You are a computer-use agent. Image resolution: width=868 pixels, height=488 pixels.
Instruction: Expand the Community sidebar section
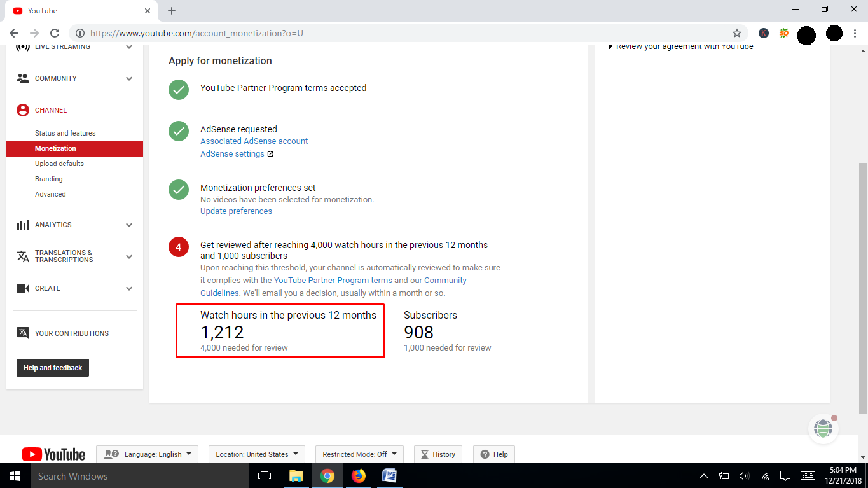coord(129,79)
